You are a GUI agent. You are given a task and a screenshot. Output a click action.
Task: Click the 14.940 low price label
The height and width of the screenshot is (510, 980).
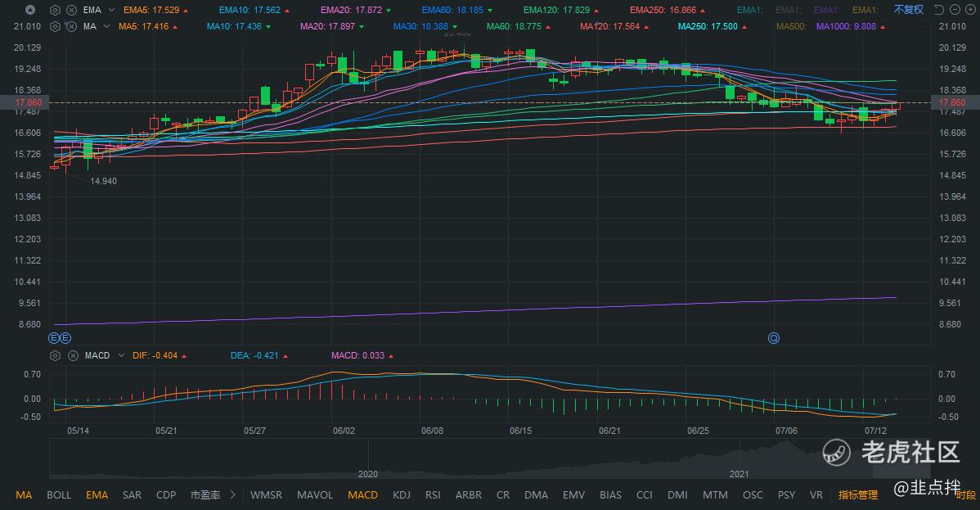103,181
